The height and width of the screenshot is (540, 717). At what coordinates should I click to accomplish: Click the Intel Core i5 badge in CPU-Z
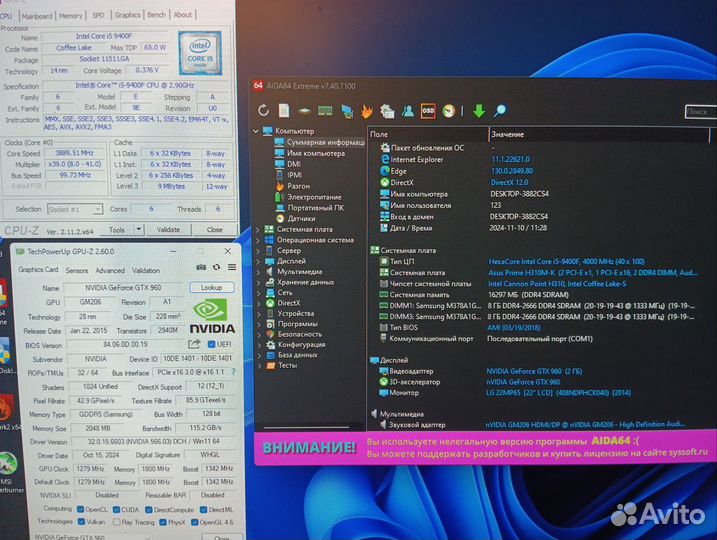[200, 53]
